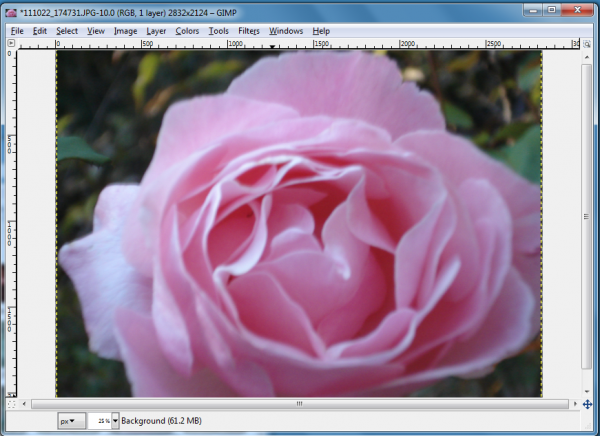600x436 pixels.
Task: Maximize the GIMP window
Action: [552, 10]
